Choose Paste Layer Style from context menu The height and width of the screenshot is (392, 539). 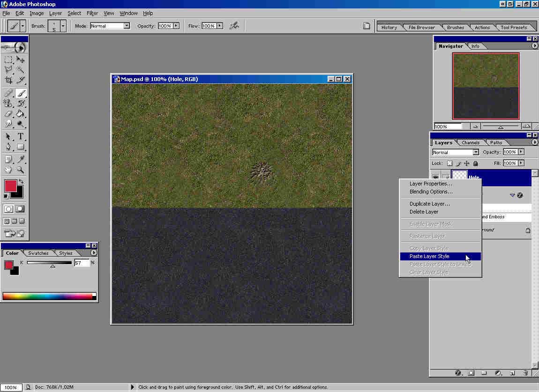(429, 256)
